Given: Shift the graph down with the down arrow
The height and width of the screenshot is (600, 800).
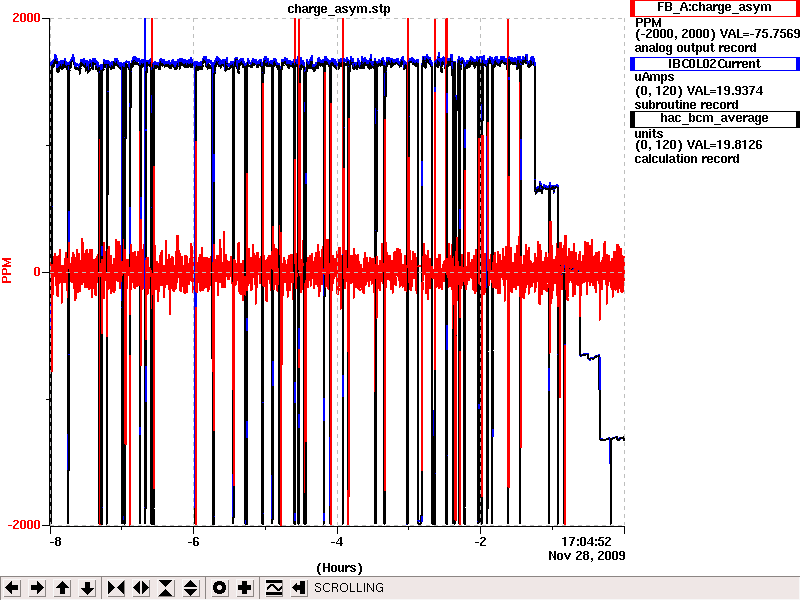Looking at the screenshot, I should (x=88, y=588).
